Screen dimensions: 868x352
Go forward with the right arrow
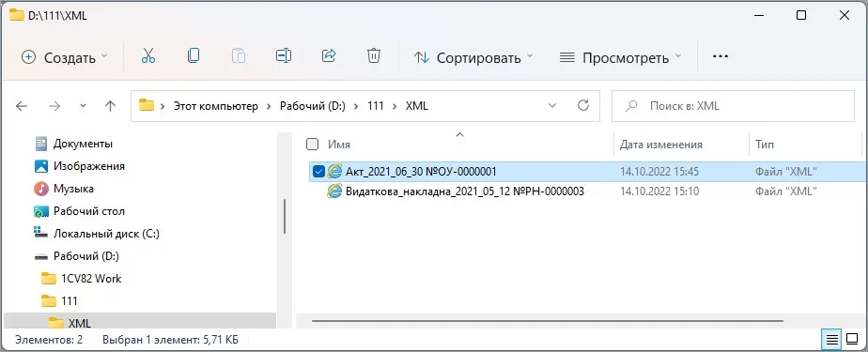click(54, 106)
